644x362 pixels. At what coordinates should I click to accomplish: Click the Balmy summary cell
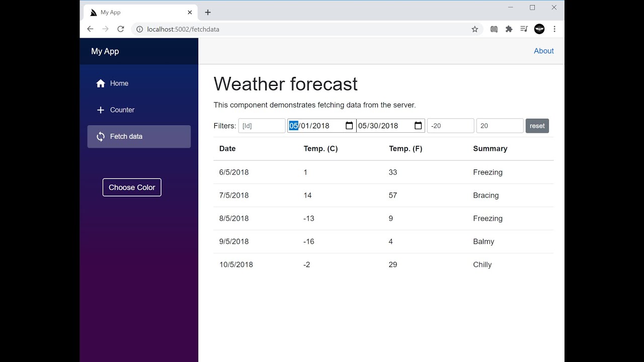pos(484,242)
